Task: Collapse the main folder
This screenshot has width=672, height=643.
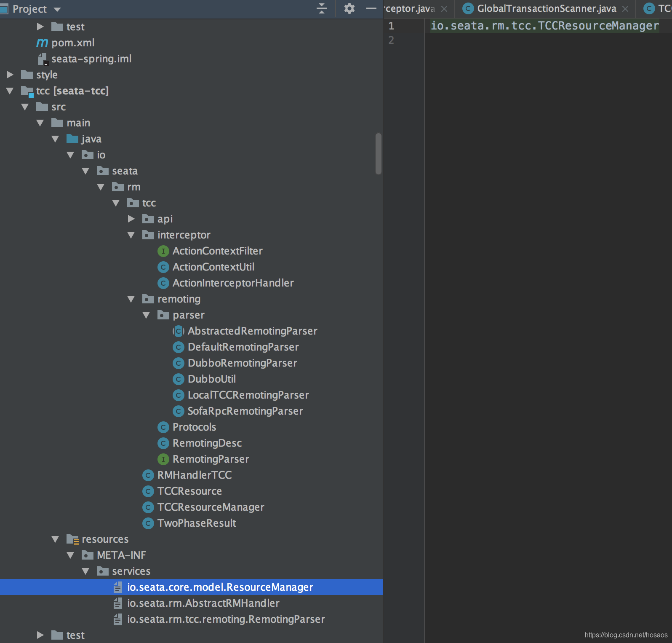Action: (x=40, y=123)
